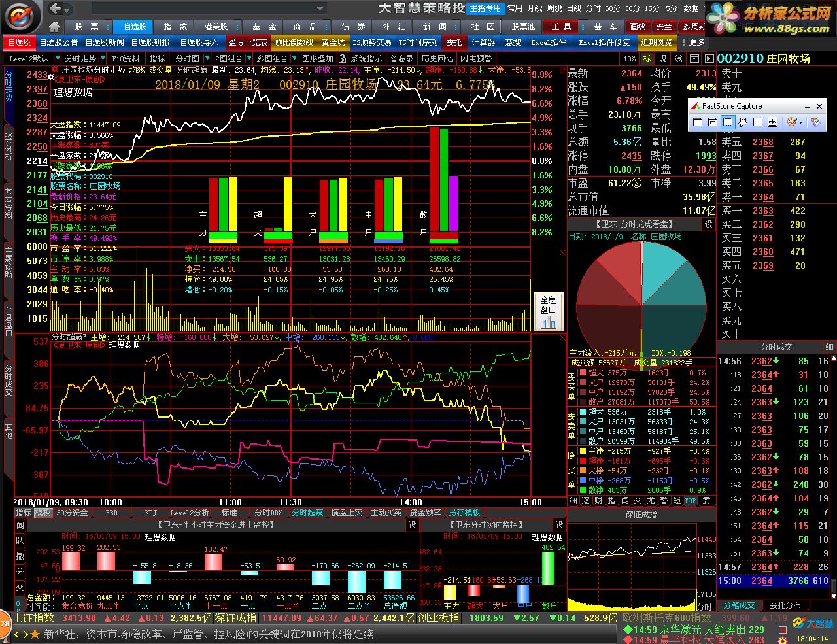Click the Dazhihui round logo icon
Screen dimensions: 837x644
pyautogui.click(x=22, y=16)
